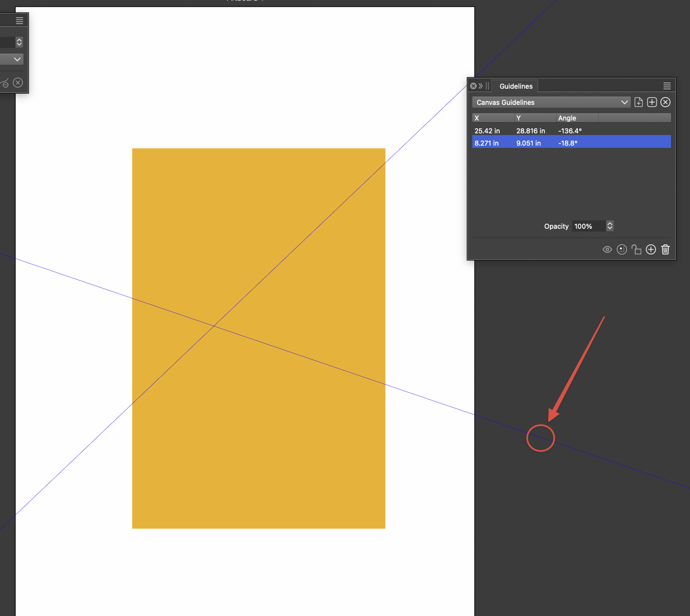Click the circled X icon in left panel
The height and width of the screenshot is (616, 690).
(18, 83)
